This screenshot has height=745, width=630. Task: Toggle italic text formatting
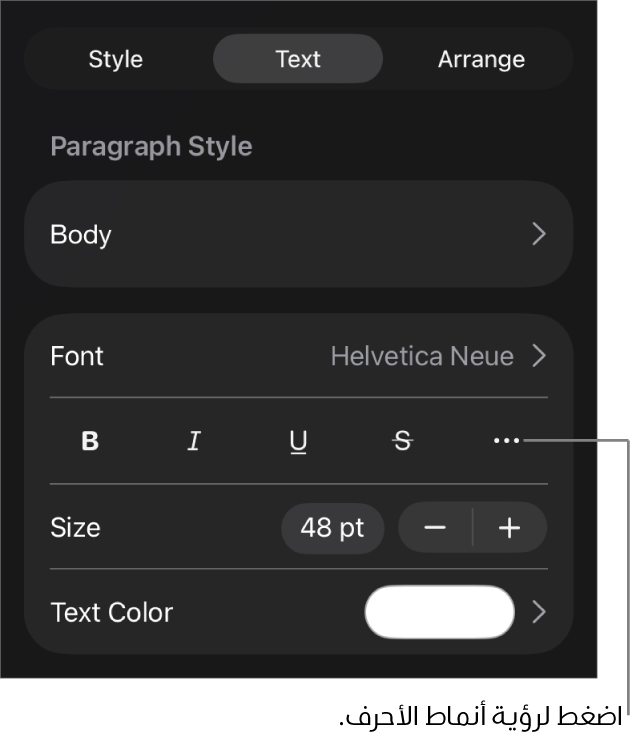(x=194, y=441)
